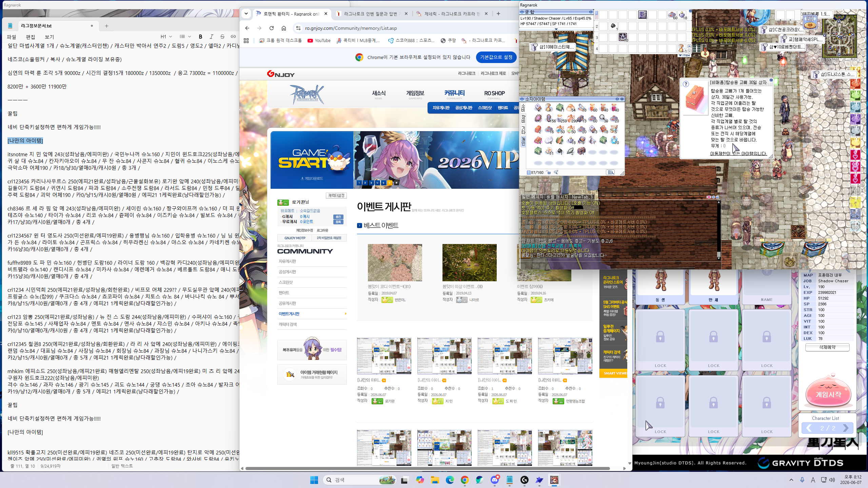Select 장비 tab in inventory window

click(523, 119)
